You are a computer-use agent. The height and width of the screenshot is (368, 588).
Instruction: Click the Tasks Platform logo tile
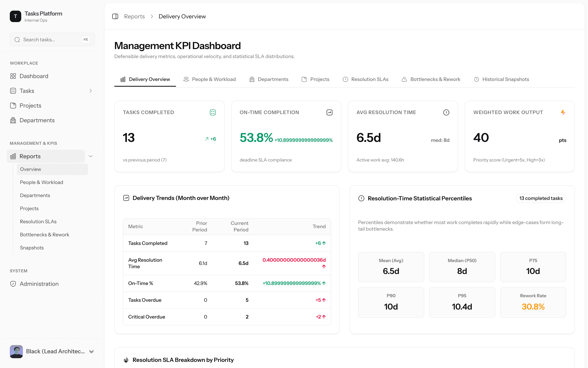tap(16, 16)
